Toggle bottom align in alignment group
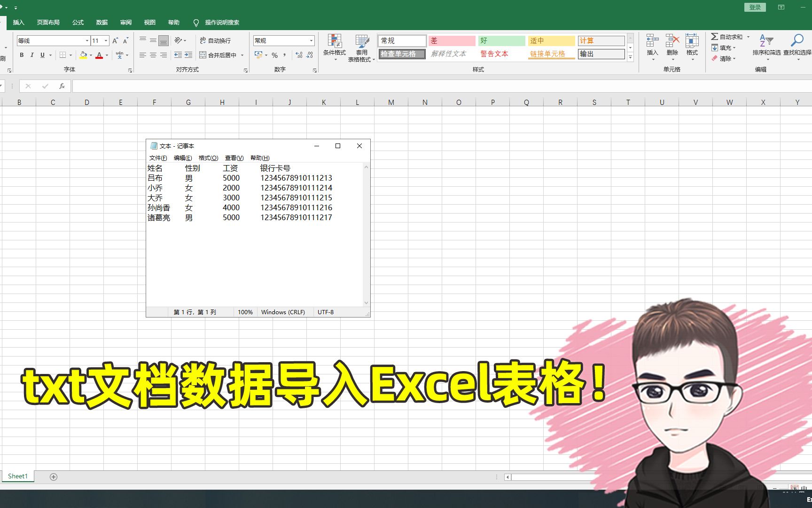 164,40
